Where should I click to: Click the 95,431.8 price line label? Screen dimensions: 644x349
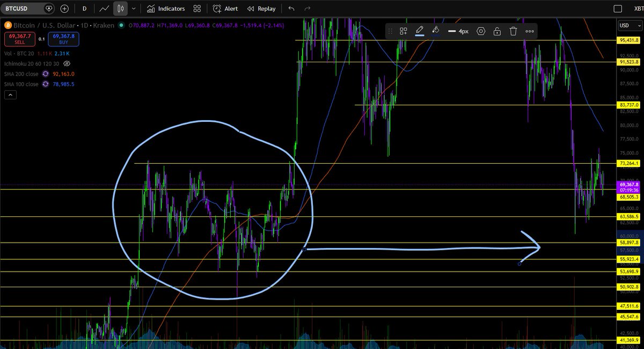[628, 40]
